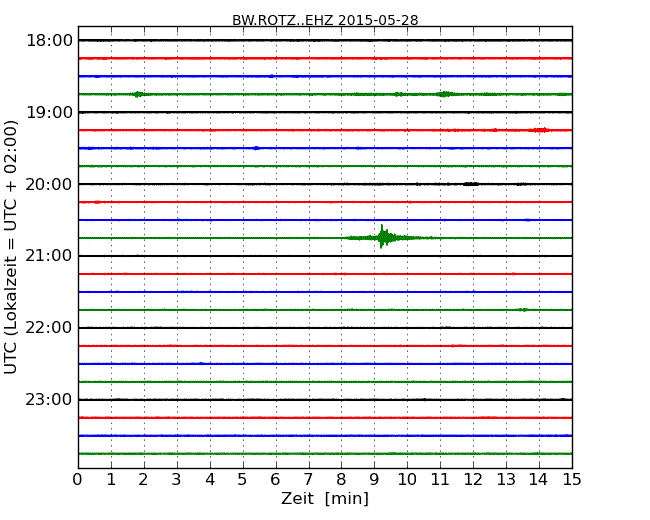The width and height of the screenshot is (650, 520).
Task: Click x-axis tick label 2
Action: (144, 479)
